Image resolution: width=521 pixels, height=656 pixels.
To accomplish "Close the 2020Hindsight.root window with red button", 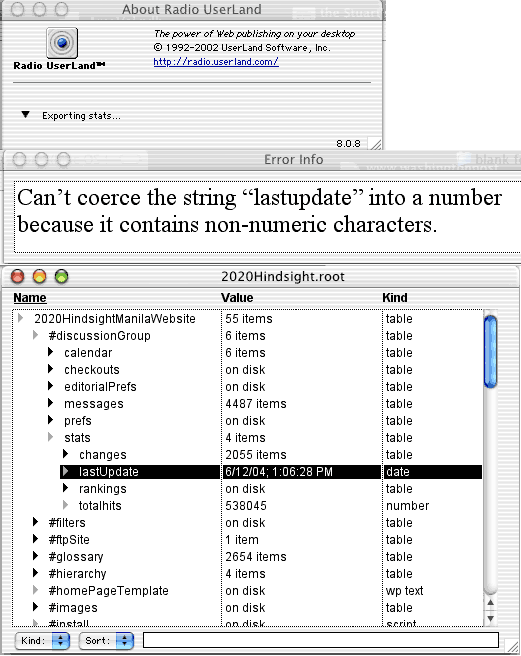I will click(18, 277).
